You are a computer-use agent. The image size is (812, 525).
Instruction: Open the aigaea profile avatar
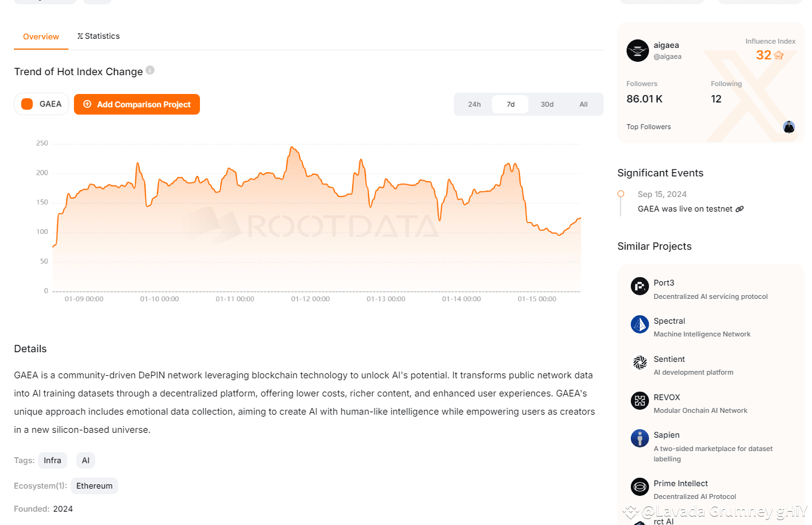pos(637,50)
